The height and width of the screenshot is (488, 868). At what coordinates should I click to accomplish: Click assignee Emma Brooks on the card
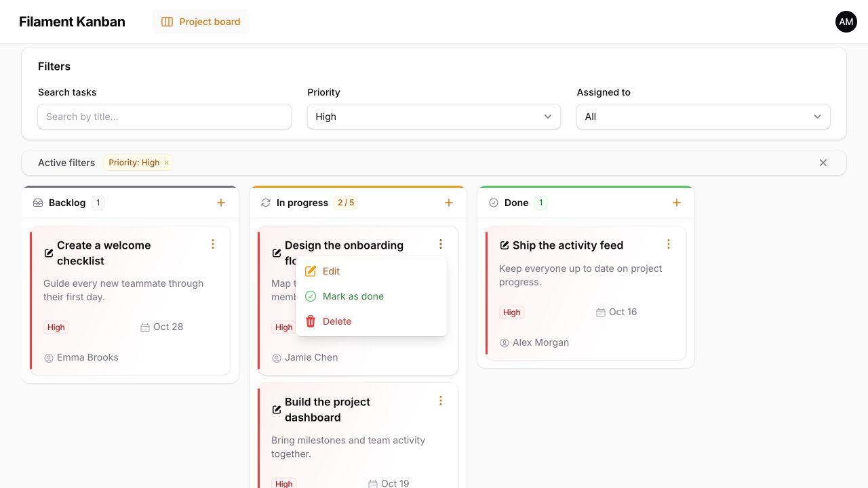(x=87, y=357)
